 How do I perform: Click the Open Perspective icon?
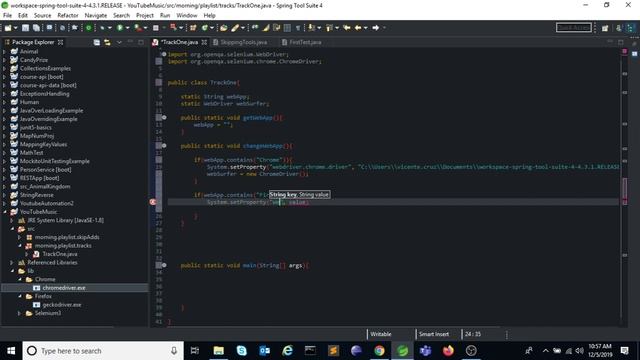[x=605, y=28]
